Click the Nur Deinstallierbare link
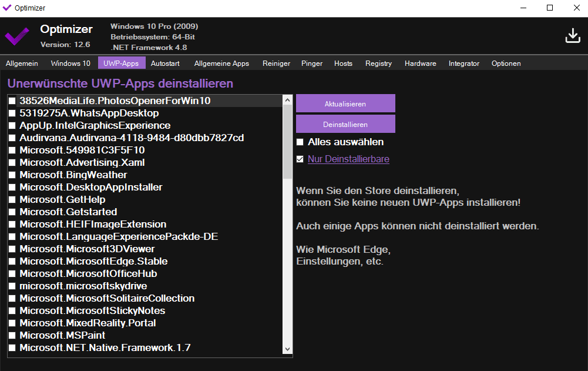This screenshot has height=371, width=588. point(348,159)
